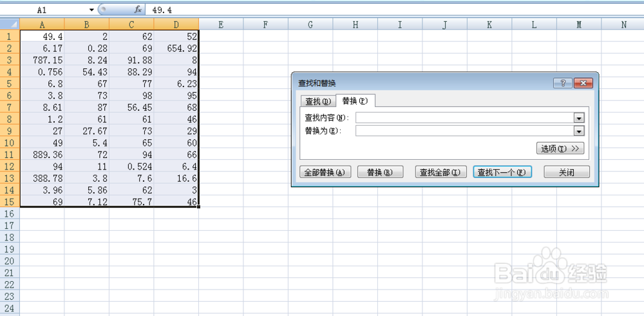This screenshot has height=316, width=644.
Task: Click cell containing 787.15
Action: (x=43, y=60)
